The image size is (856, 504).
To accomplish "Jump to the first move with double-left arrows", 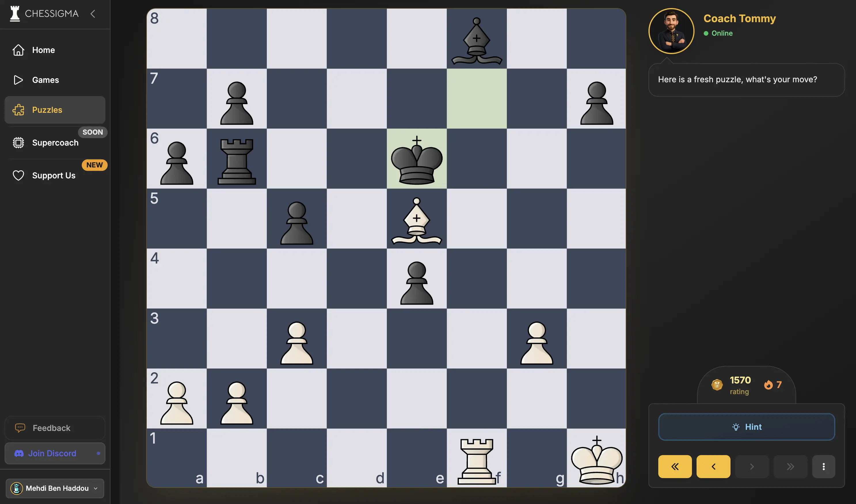I will [x=675, y=466].
